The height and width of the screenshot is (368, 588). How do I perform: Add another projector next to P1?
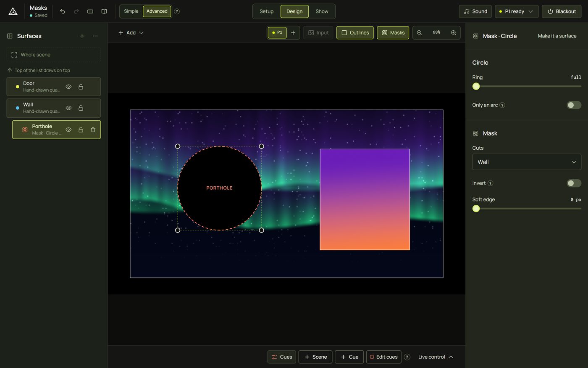(x=293, y=33)
